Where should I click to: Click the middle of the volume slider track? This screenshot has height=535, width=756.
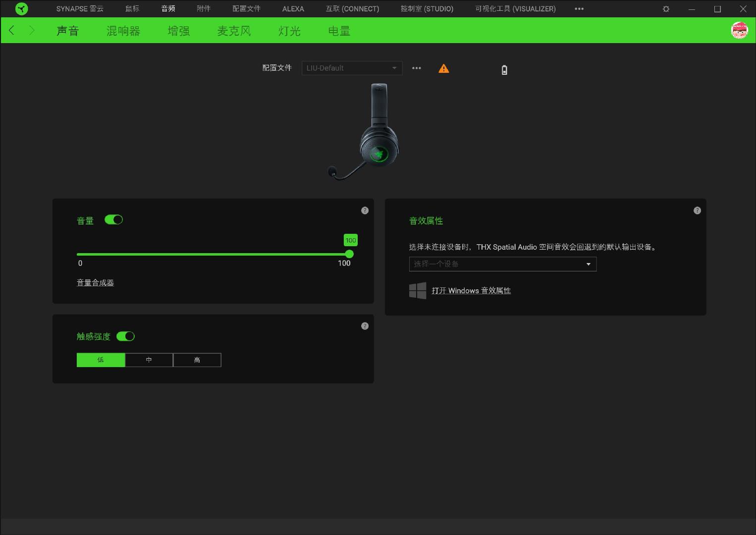point(213,254)
